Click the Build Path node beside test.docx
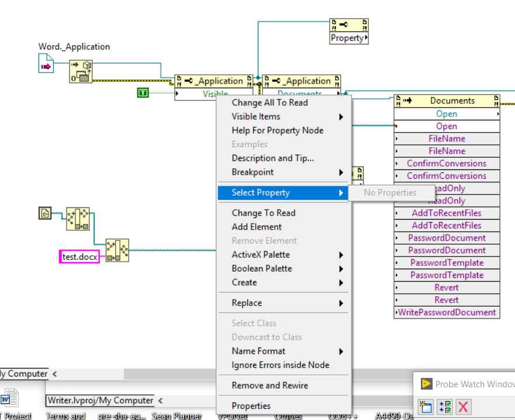Screen dimensions: 515x420 click(117, 251)
